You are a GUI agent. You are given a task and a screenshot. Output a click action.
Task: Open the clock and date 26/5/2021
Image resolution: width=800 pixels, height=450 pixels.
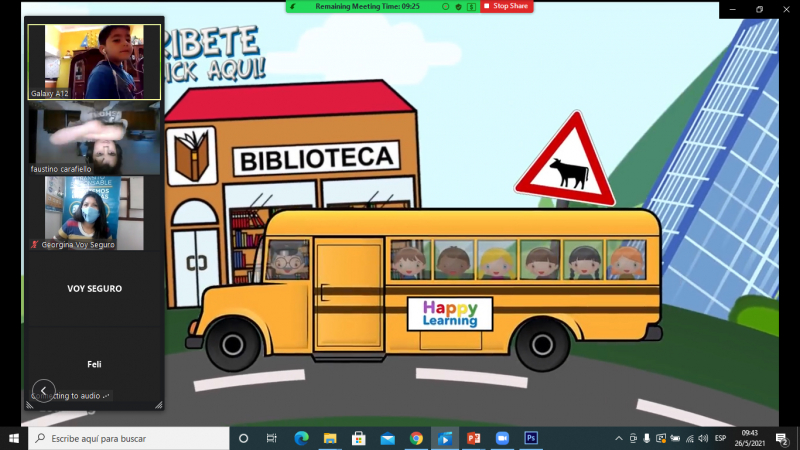pyautogui.click(x=749, y=438)
